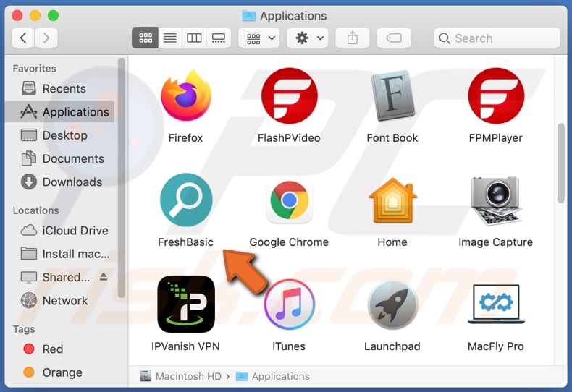
Task: Select Applications in the sidebar
Action: pyautogui.click(x=60, y=112)
